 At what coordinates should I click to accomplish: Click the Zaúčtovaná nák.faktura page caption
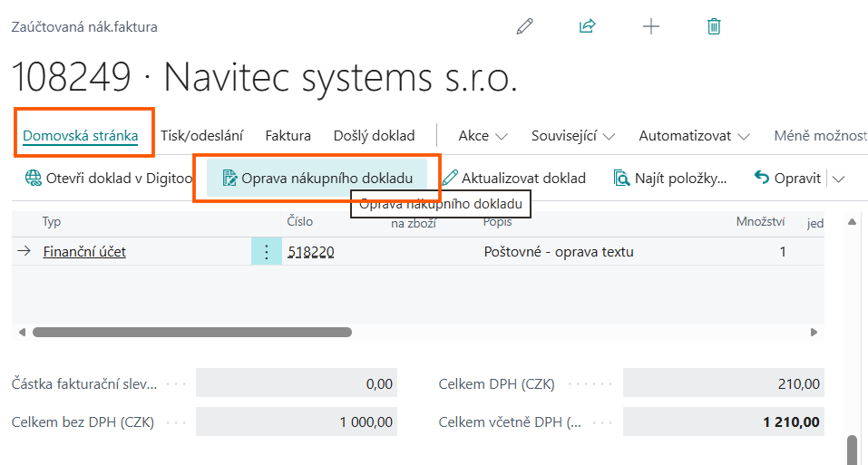[84, 26]
